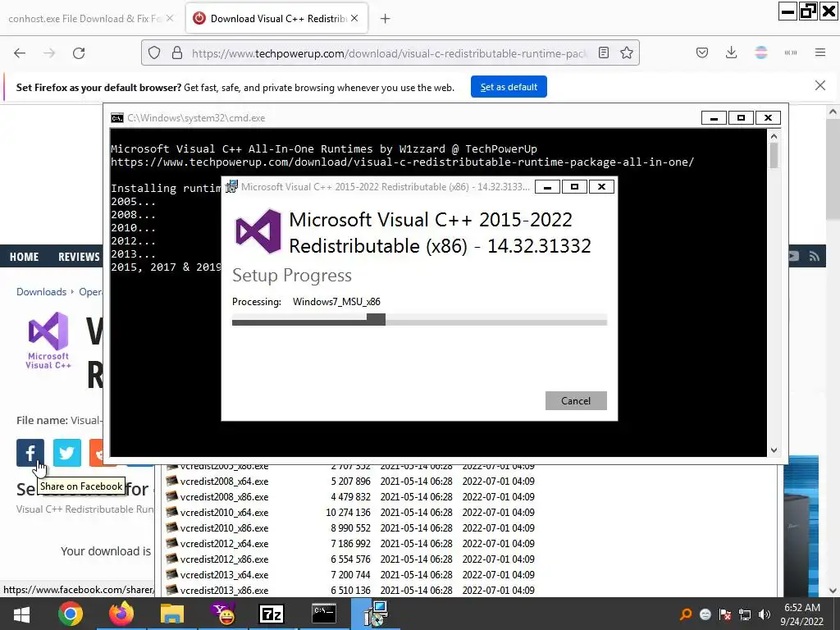The image size is (840, 630).
Task: Click the cmd.exe title bar icon
Action: click(116, 118)
